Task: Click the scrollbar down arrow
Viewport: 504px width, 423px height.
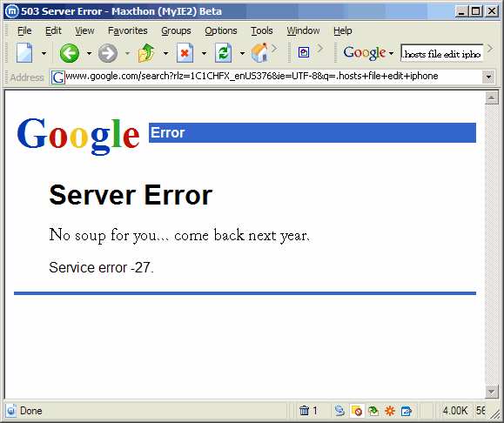Action: (x=491, y=392)
